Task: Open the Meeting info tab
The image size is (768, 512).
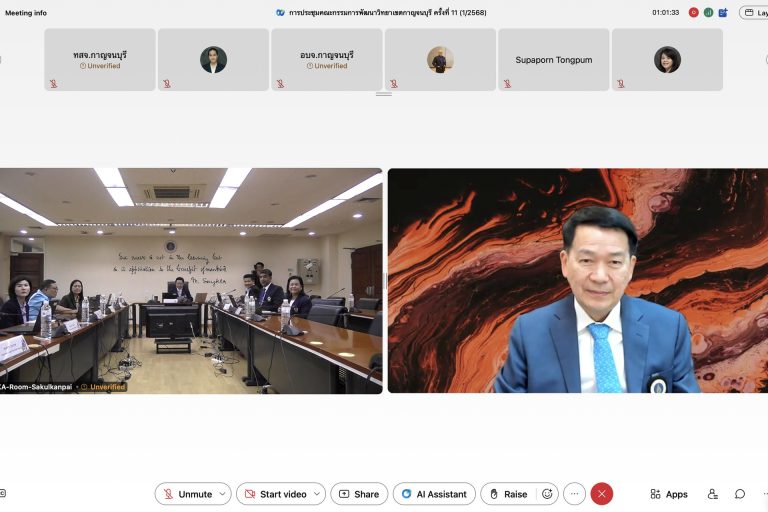Action: coord(26,13)
